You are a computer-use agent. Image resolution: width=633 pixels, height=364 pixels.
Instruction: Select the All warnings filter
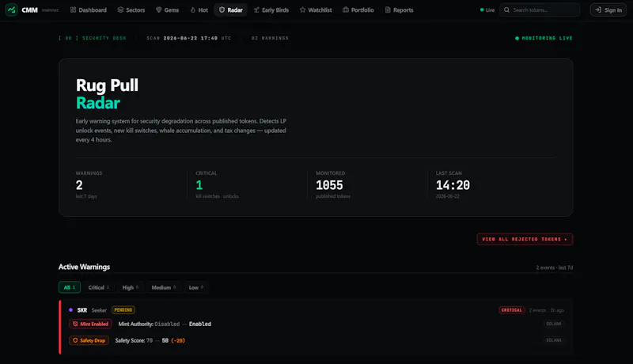coord(70,287)
